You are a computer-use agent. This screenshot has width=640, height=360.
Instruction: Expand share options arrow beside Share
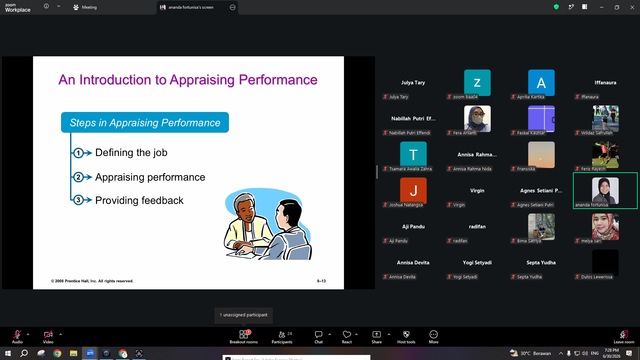pyautogui.click(x=388, y=334)
